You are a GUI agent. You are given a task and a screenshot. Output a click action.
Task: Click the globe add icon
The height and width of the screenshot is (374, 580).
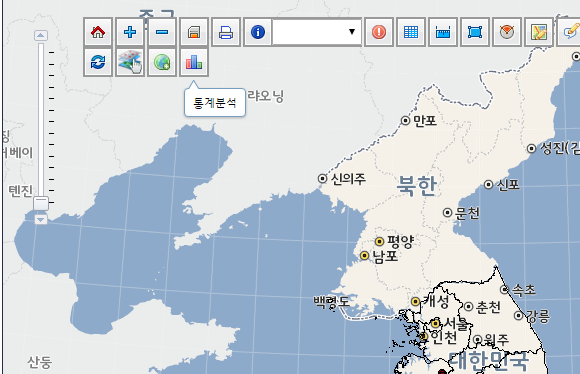point(162,62)
